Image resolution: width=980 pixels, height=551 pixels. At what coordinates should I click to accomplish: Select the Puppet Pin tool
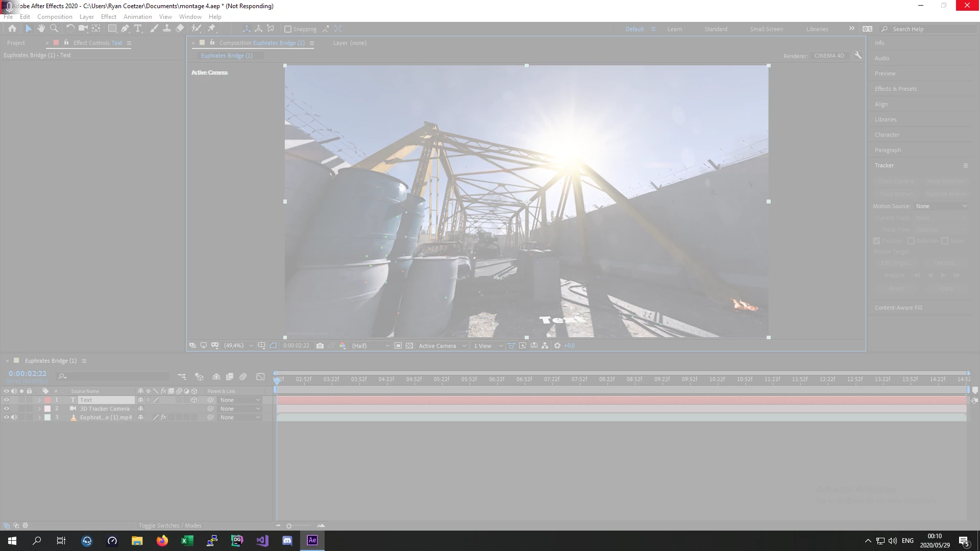point(212,29)
